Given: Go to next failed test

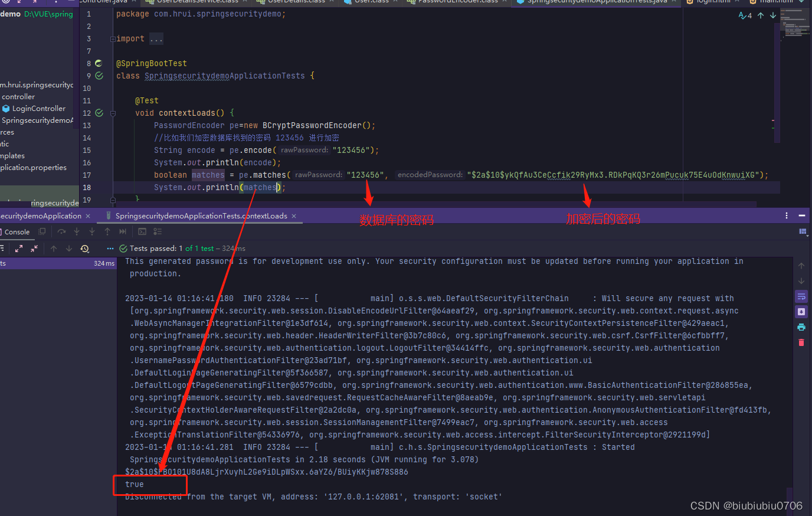Looking at the screenshot, I should click(69, 249).
